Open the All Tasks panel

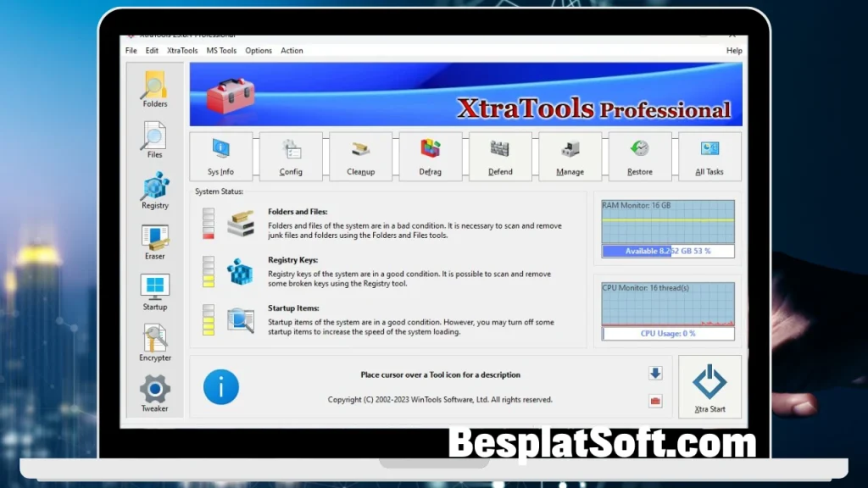[709, 156]
